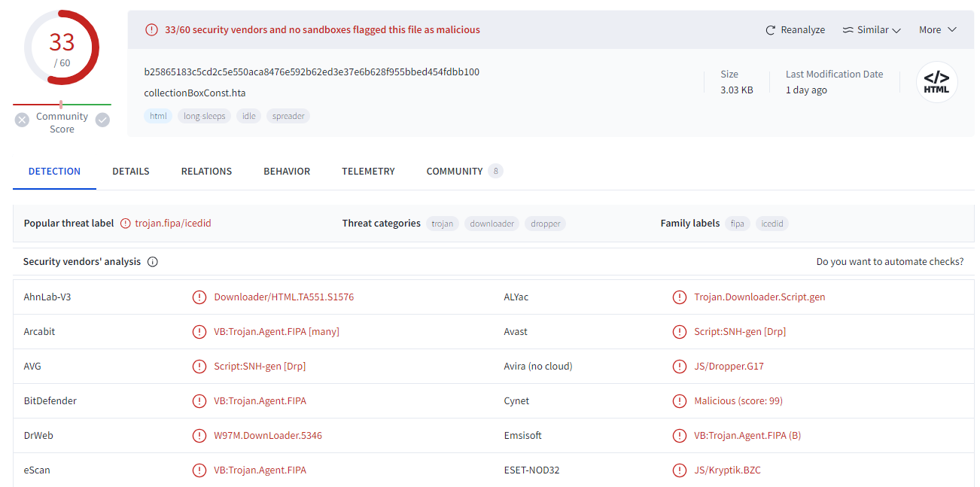Screen dimensions: 980x487
Task: Click the community score X downvote icon
Action: coord(22,120)
